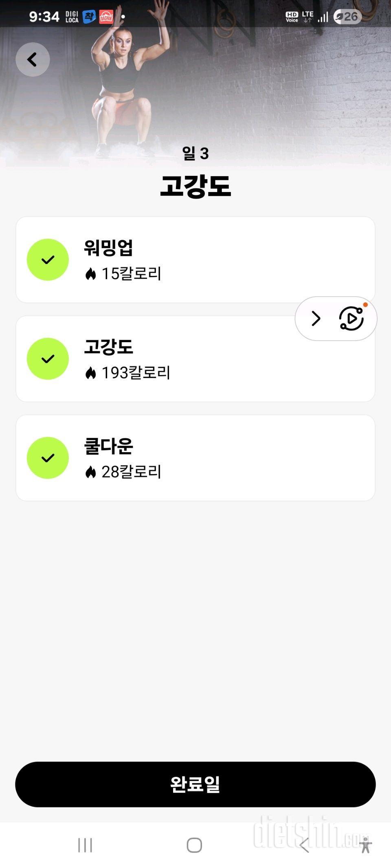The image size is (391, 868).
Task: Tap the DIGI LOCA notification icon
Action: click(x=72, y=17)
